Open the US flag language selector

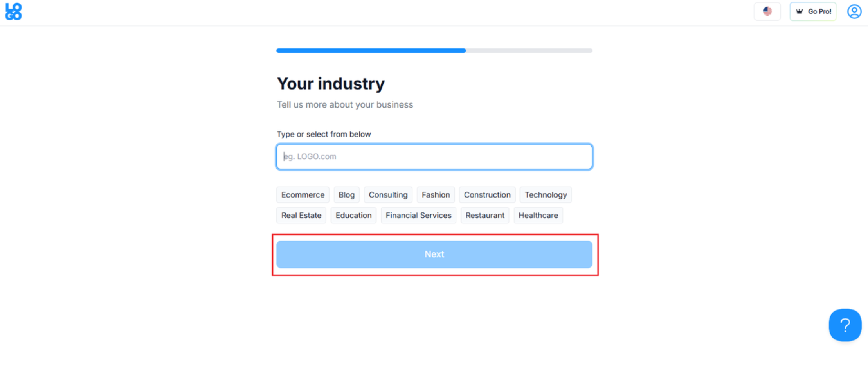pos(767,11)
